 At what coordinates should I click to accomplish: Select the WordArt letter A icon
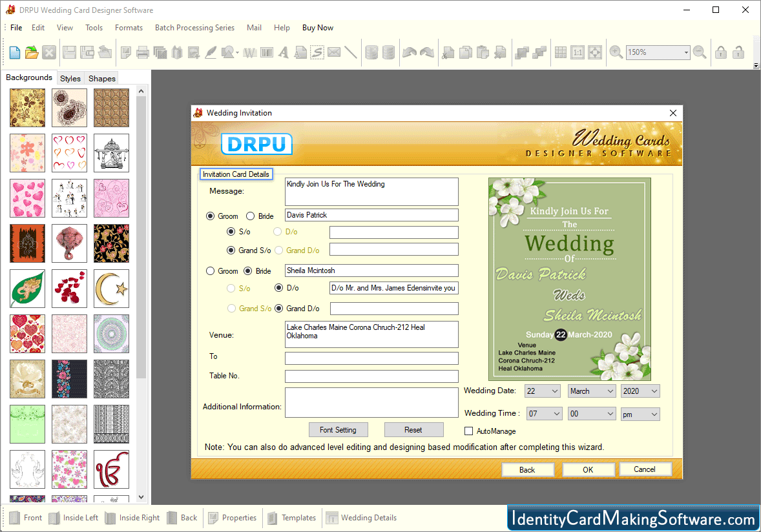coord(284,52)
